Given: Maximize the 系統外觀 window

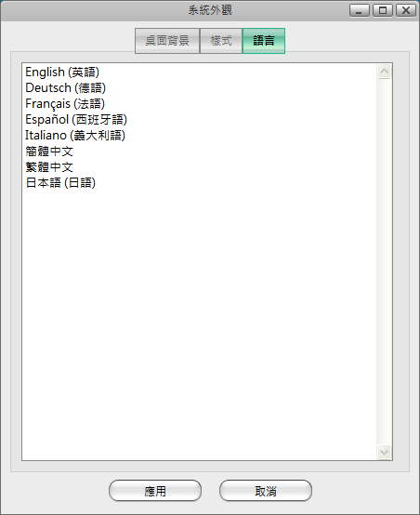Looking at the screenshot, I should click(383, 10).
